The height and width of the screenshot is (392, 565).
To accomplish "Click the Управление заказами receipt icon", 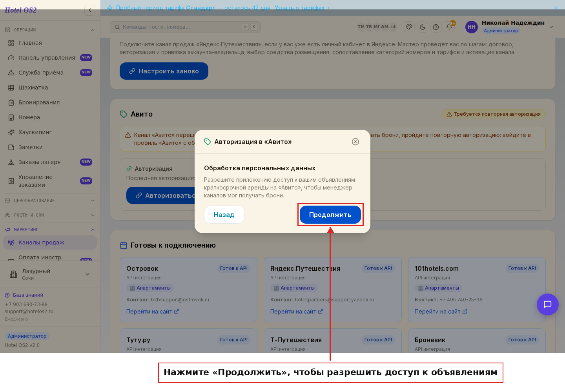I will pos(11,181).
